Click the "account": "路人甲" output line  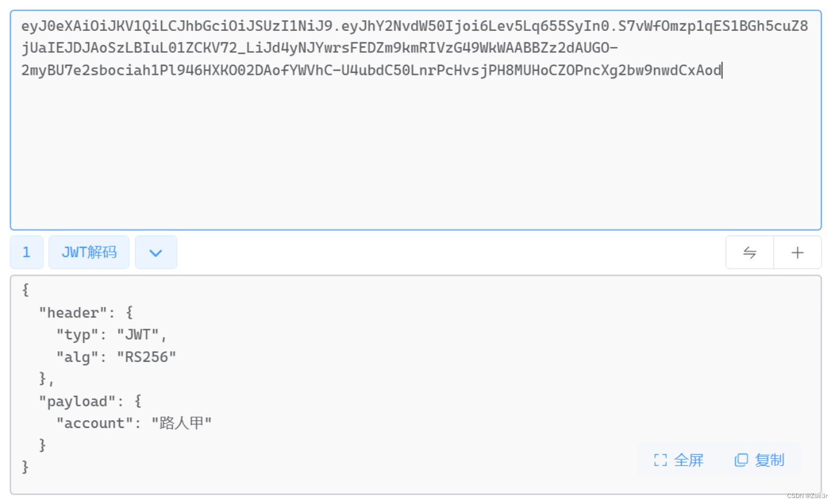(x=134, y=423)
